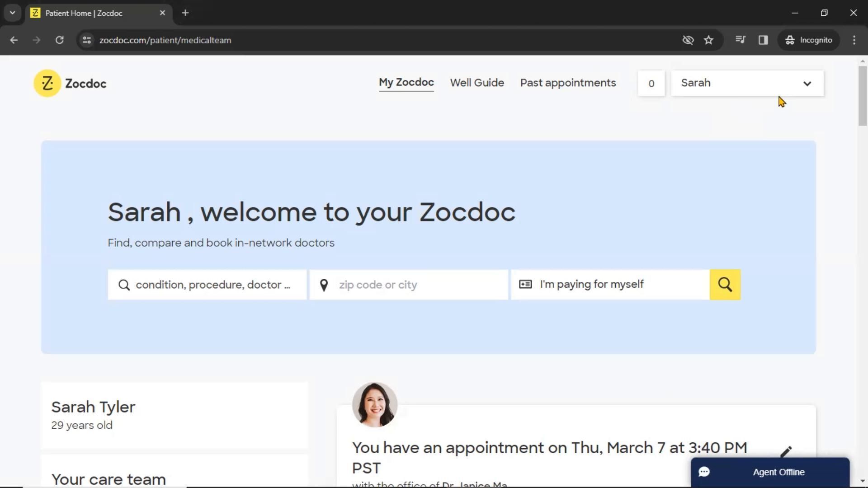The width and height of the screenshot is (868, 488).
Task: Click the site information icon in address bar
Action: click(87, 40)
